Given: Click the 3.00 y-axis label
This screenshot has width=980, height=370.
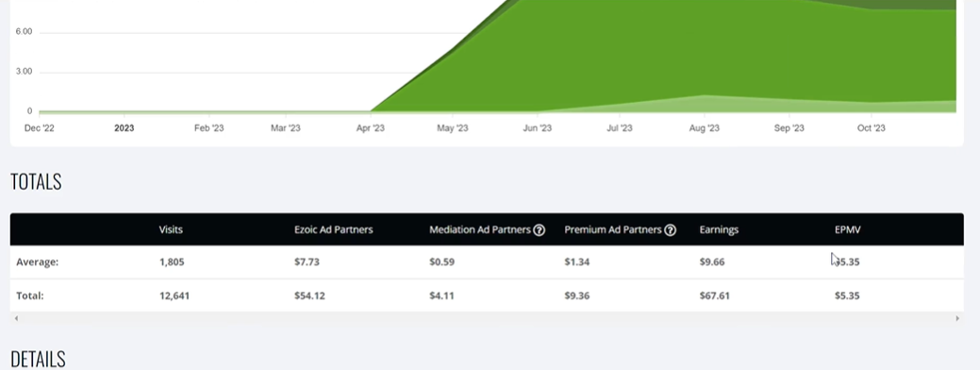Looking at the screenshot, I should coord(24,72).
